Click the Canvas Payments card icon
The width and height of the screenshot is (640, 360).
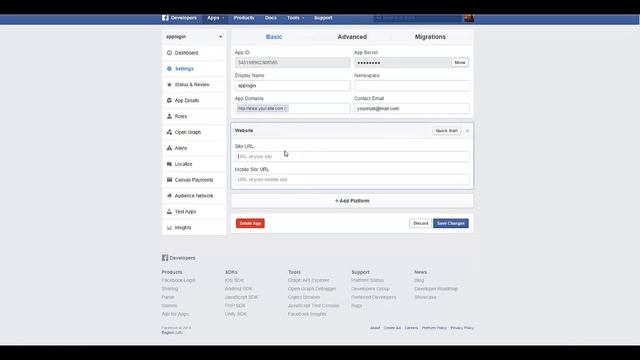click(169, 180)
